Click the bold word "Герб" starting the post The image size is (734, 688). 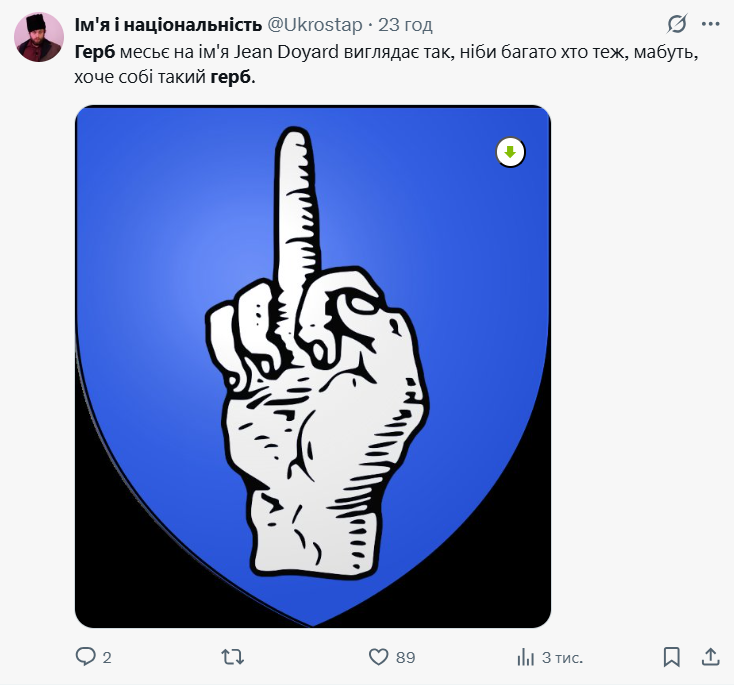click(96, 52)
